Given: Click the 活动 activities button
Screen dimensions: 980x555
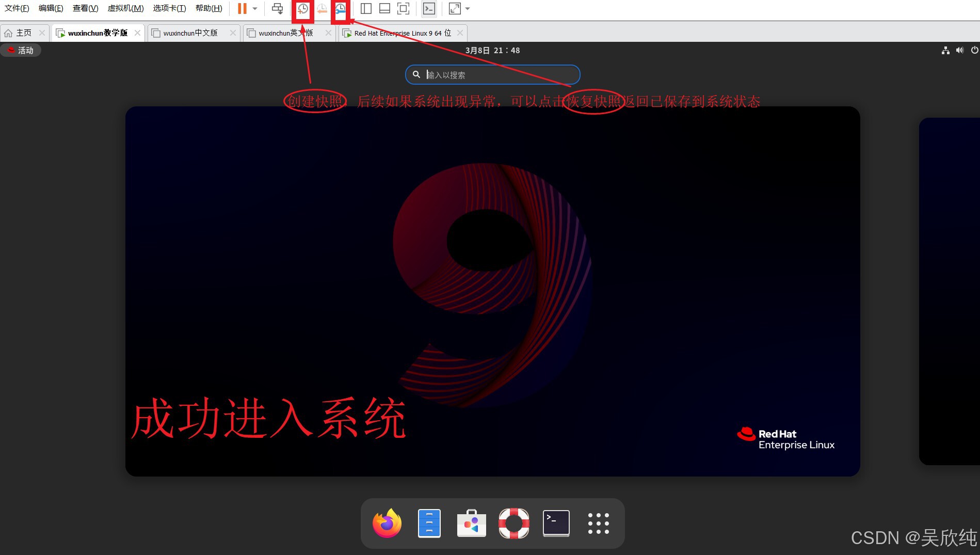Looking at the screenshot, I should click(x=21, y=50).
